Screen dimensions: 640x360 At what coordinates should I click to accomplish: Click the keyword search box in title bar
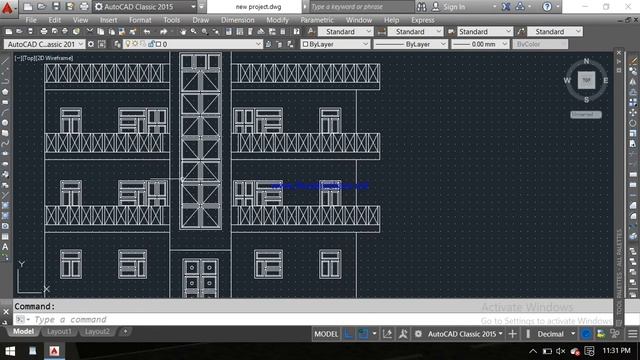point(361,7)
